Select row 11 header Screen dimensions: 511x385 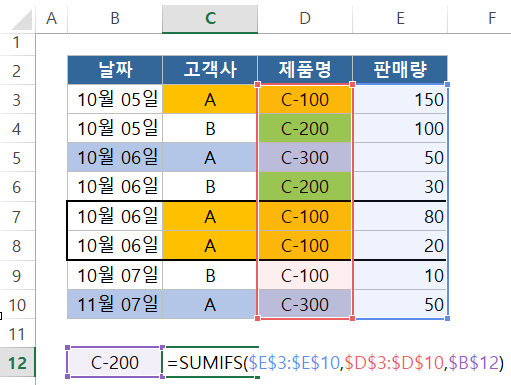coord(17,333)
